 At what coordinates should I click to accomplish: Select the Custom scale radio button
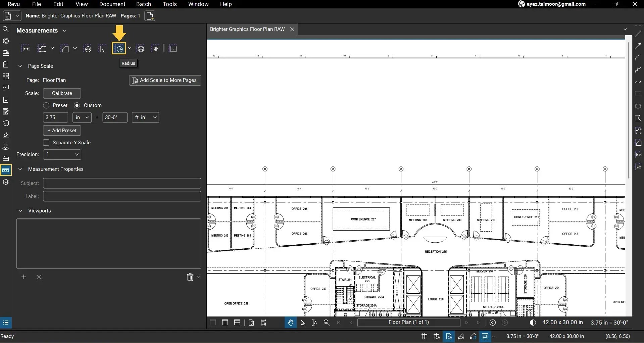[x=78, y=105]
